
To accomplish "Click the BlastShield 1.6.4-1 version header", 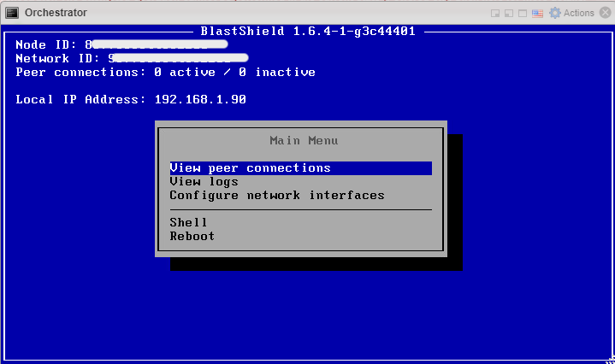I will 307,32.
